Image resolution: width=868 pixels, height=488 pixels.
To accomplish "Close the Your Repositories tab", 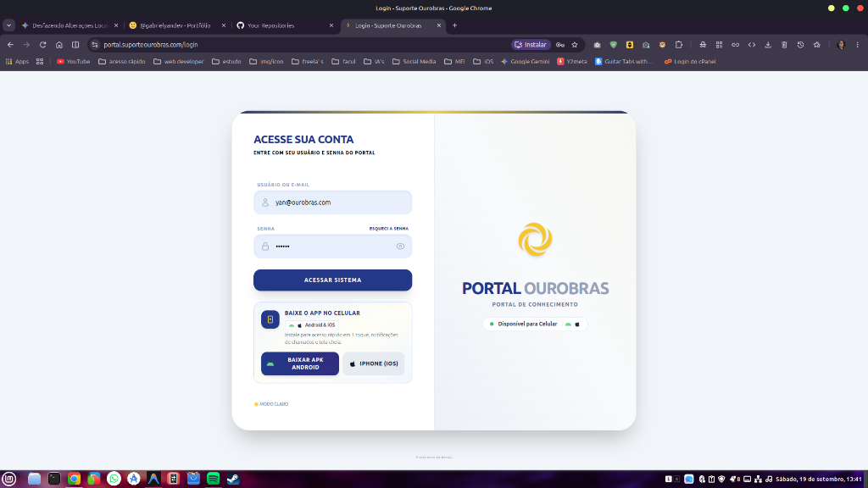I will click(331, 25).
